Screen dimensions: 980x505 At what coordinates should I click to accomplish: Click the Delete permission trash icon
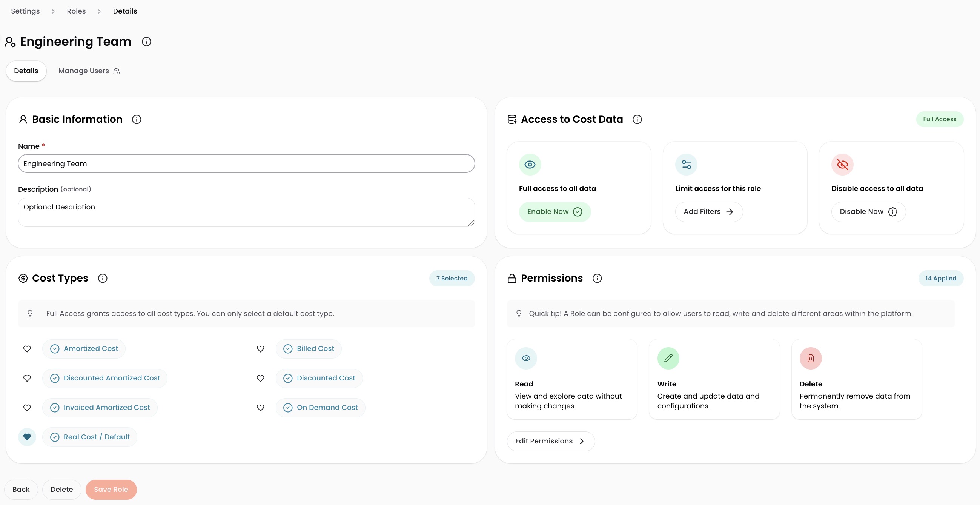click(811, 358)
